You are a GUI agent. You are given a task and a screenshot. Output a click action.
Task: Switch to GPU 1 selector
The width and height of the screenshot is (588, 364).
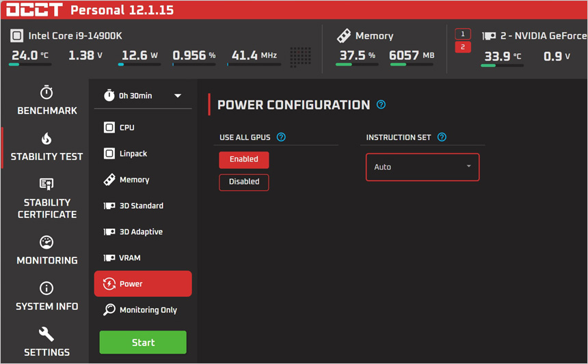click(463, 34)
